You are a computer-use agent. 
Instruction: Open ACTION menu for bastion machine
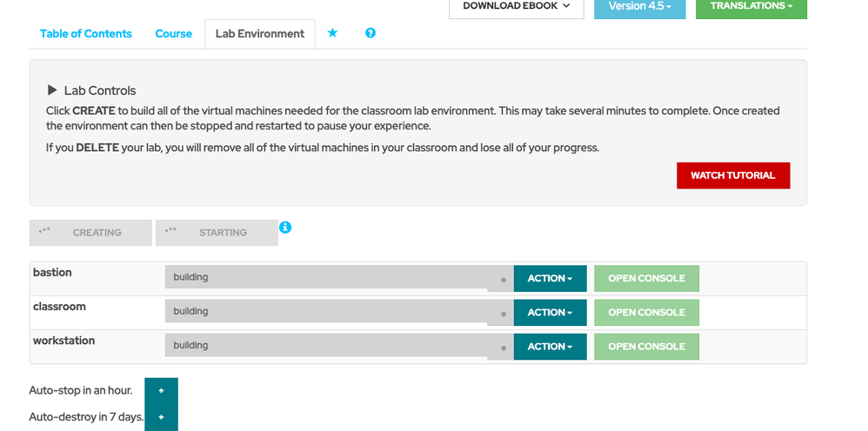[550, 278]
